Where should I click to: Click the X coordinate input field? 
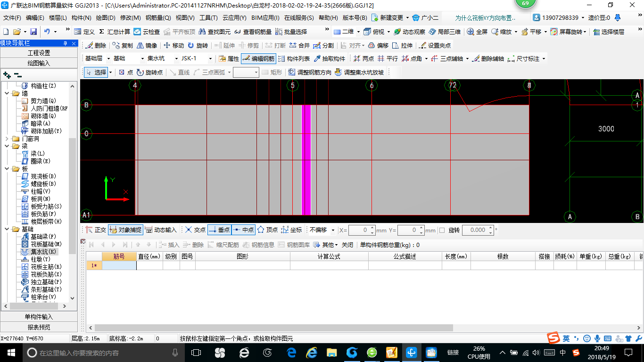(361, 230)
